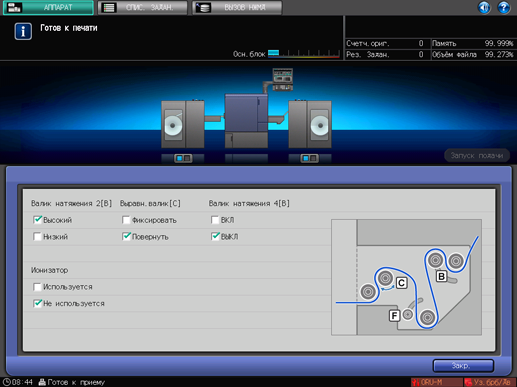This screenshot has width=517, height=387.
Task: Click the Осн. блок level gauge
Action: (304, 54)
